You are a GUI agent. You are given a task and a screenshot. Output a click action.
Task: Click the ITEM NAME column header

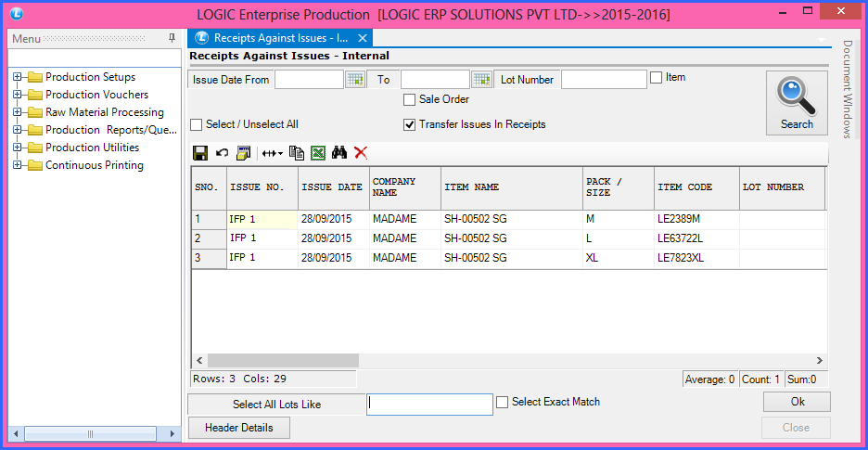coord(512,187)
